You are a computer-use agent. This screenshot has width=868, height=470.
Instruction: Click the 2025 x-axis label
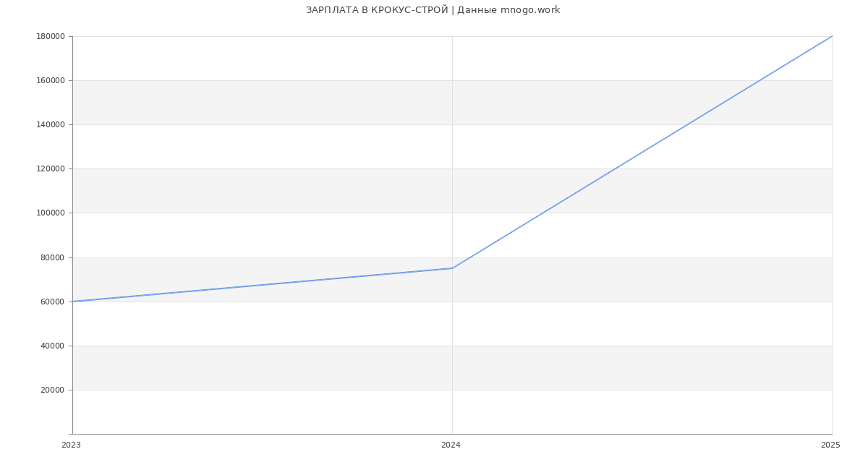click(x=830, y=445)
